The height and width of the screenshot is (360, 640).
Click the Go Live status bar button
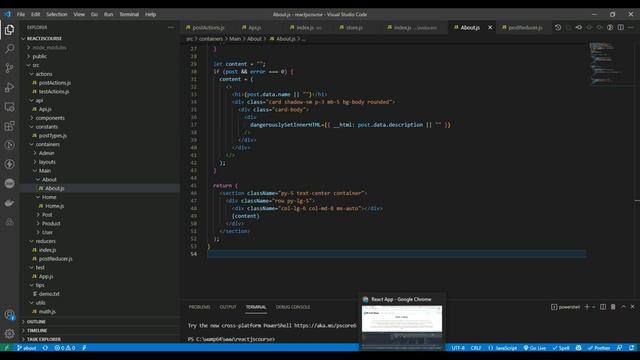[x=535, y=348]
